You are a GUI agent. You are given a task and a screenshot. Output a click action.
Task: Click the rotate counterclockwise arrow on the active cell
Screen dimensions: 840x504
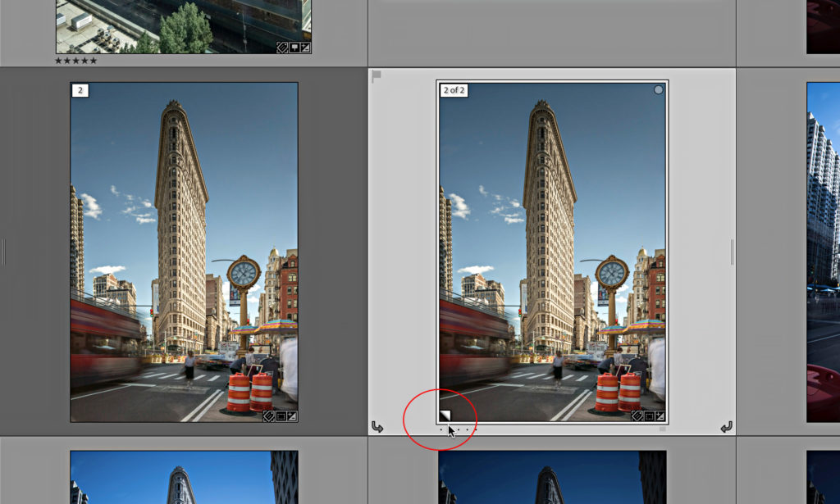tap(378, 427)
